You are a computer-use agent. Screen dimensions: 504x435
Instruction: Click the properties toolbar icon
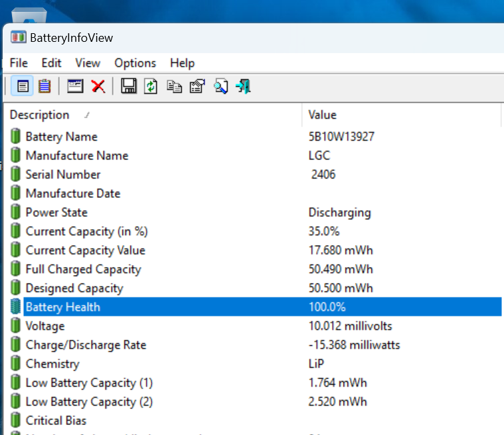tap(197, 86)
